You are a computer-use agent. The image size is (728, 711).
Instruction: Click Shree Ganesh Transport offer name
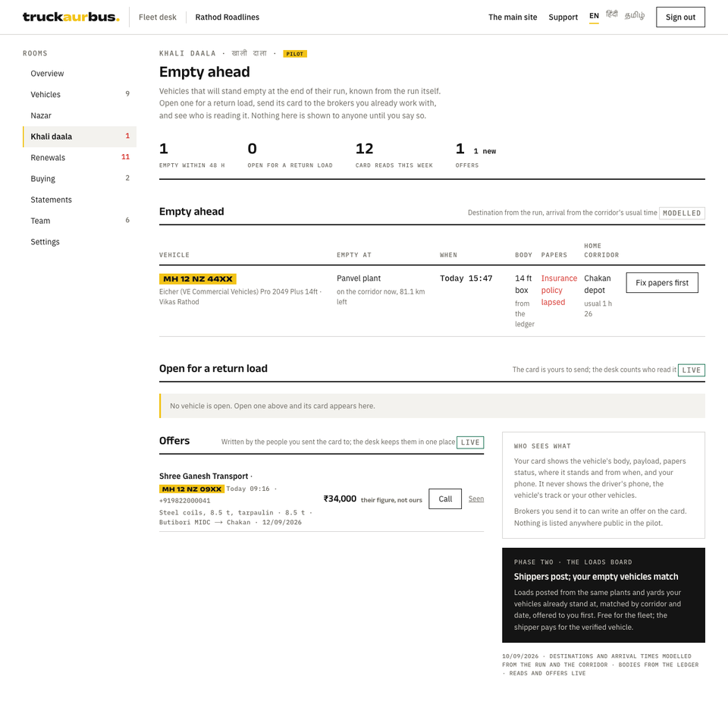204,476
